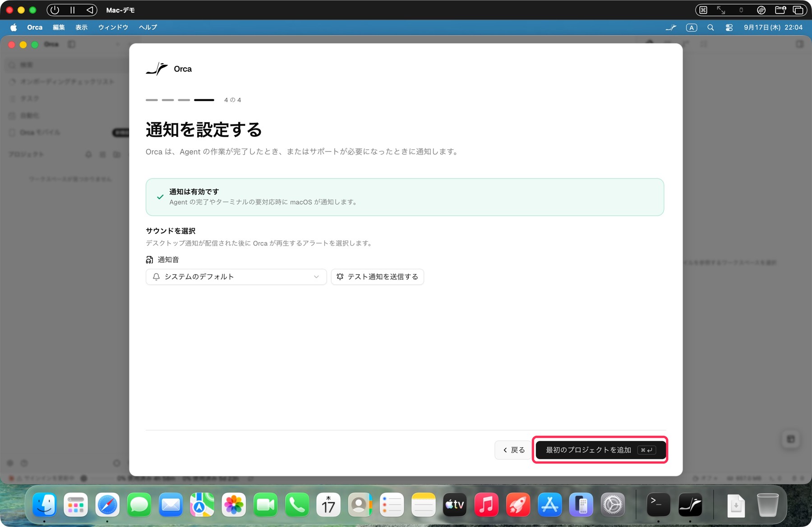Open the Orca menu in menu bar
Screen dimensions: 812x527
click(35, 27)
